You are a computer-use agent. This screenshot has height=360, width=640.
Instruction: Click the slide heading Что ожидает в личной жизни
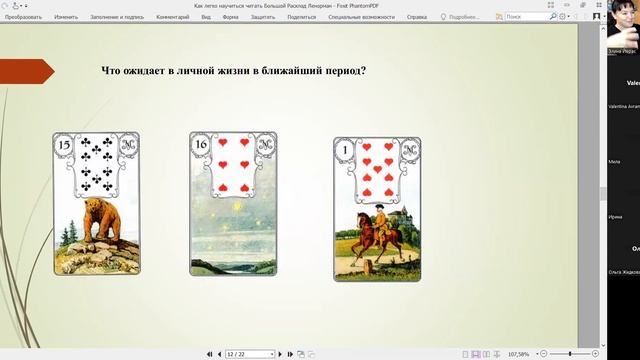(233, 71)
